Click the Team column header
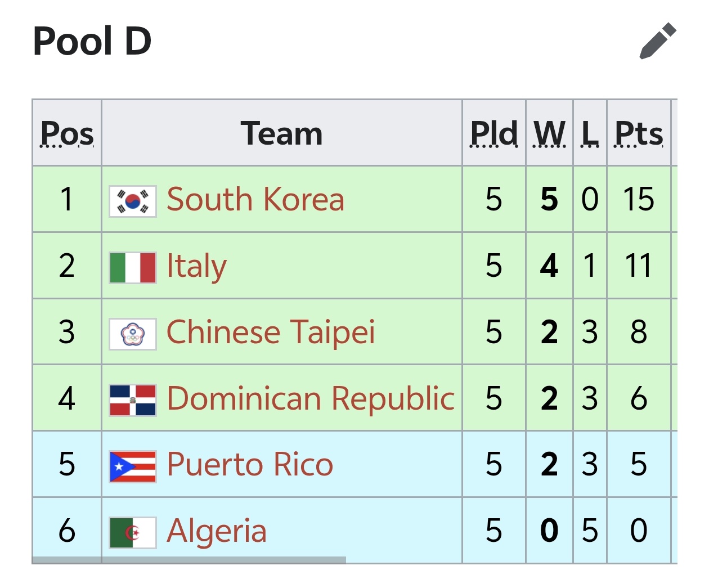 pos(282,133)
